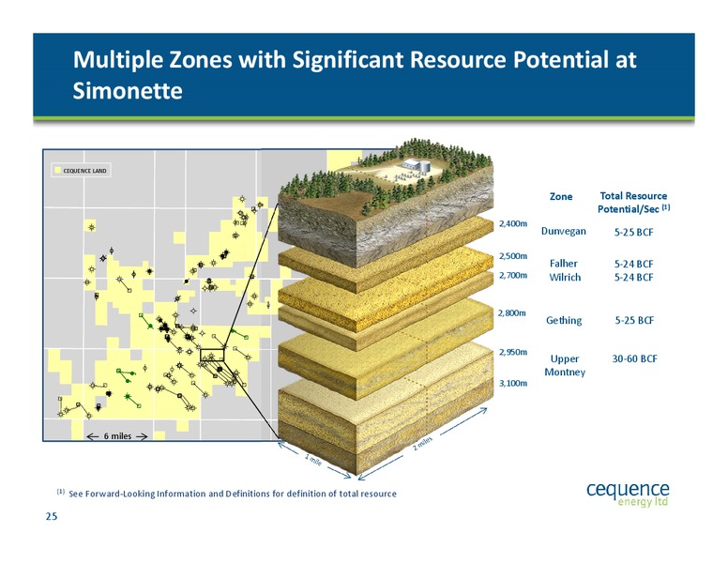This screenshot has height=563, width=728.
Task: Click the '5-25 BCF' value for Dunvegan
Action: 634,232
